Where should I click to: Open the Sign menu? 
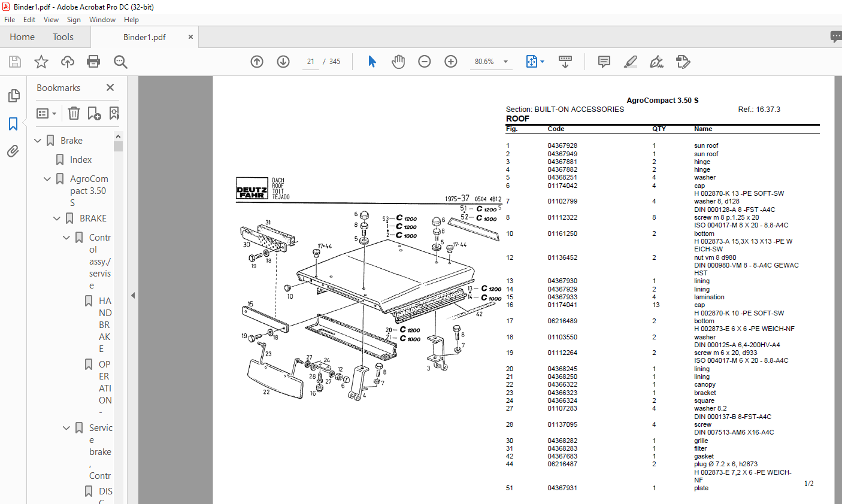pos(74,20)
